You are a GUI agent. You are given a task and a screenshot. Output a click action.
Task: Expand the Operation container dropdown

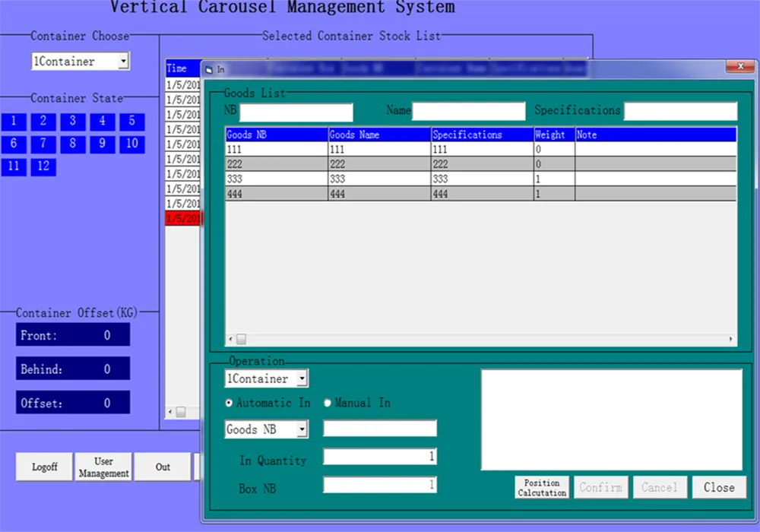[302, 378]
